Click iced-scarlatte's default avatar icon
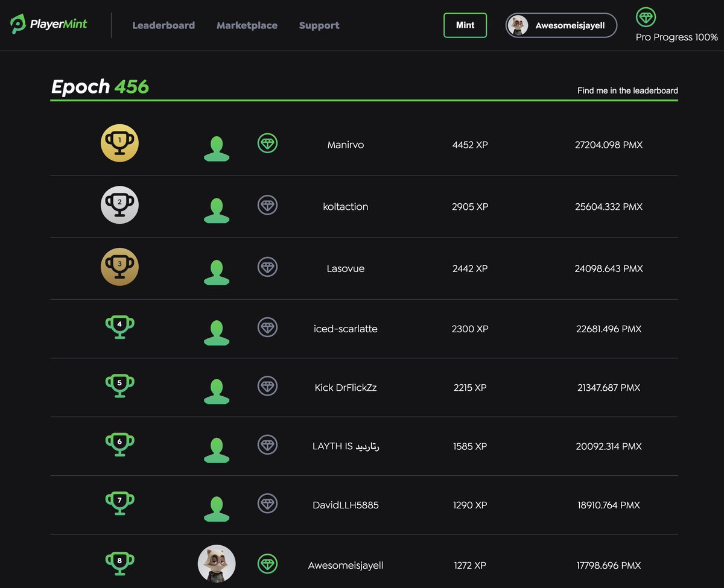 (217, 333)
